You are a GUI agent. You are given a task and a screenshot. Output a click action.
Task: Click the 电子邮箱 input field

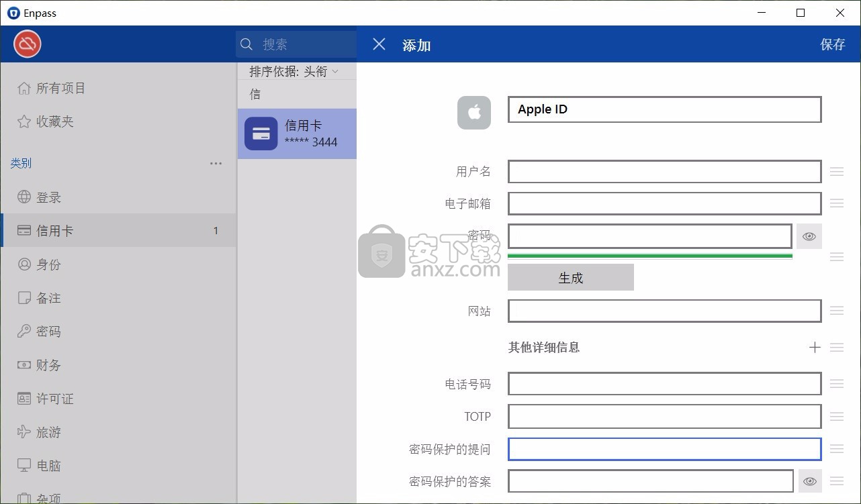665,203
